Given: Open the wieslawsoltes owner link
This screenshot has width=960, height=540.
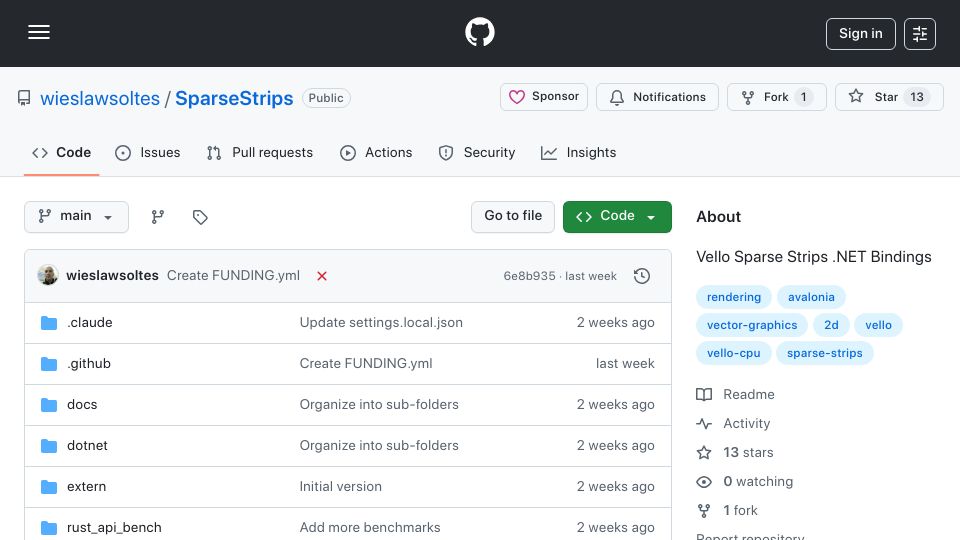Looking at the screenshot, I should click(x=100, y=98).
